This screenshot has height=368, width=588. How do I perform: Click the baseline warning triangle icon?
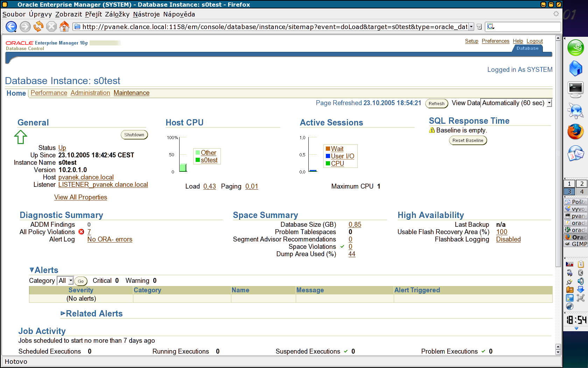432,130
